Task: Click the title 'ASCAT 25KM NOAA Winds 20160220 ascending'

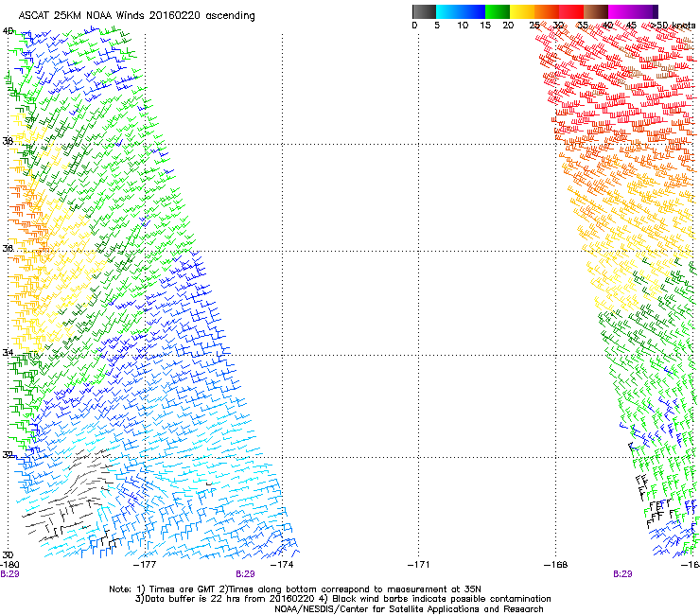Action: [136, 16]
